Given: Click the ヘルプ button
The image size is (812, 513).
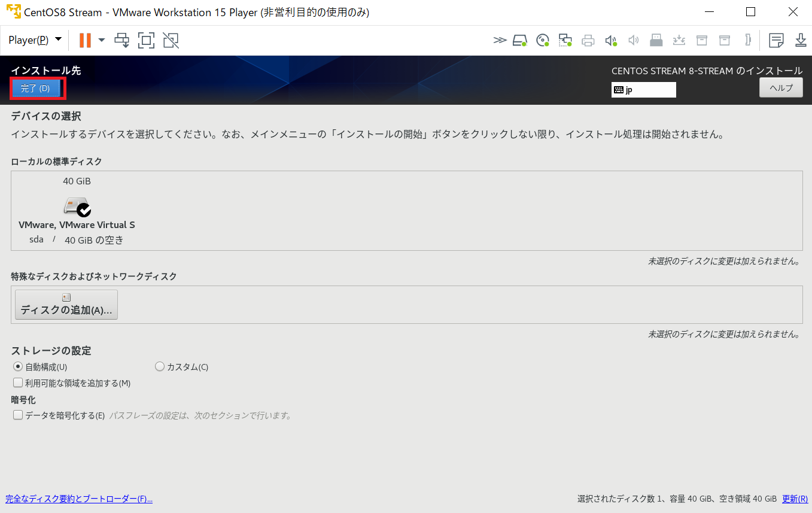Looking at the screenshot, I should tap(781, 88).
